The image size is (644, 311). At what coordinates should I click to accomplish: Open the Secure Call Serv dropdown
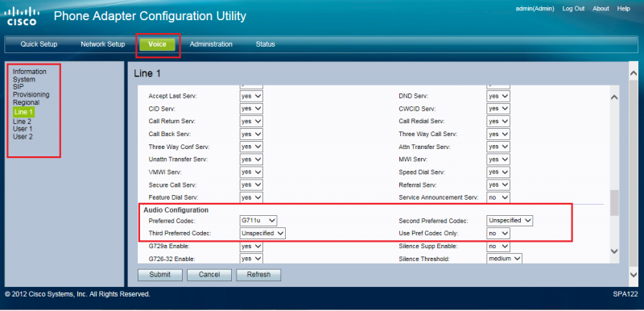pyautogui.click(x=251, y=185)
